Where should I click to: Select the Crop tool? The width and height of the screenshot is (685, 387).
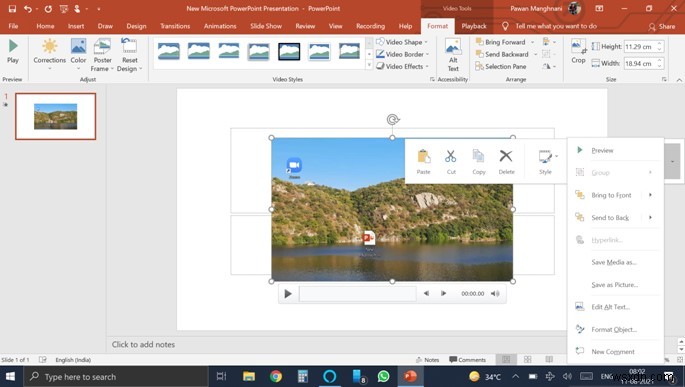[578, 52]
